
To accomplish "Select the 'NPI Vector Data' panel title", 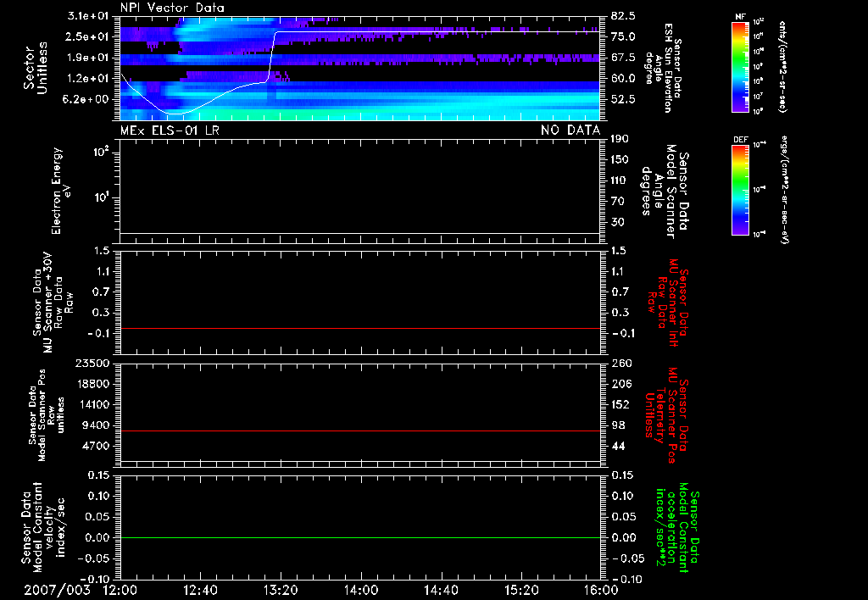I will click(x=172, y=8).
